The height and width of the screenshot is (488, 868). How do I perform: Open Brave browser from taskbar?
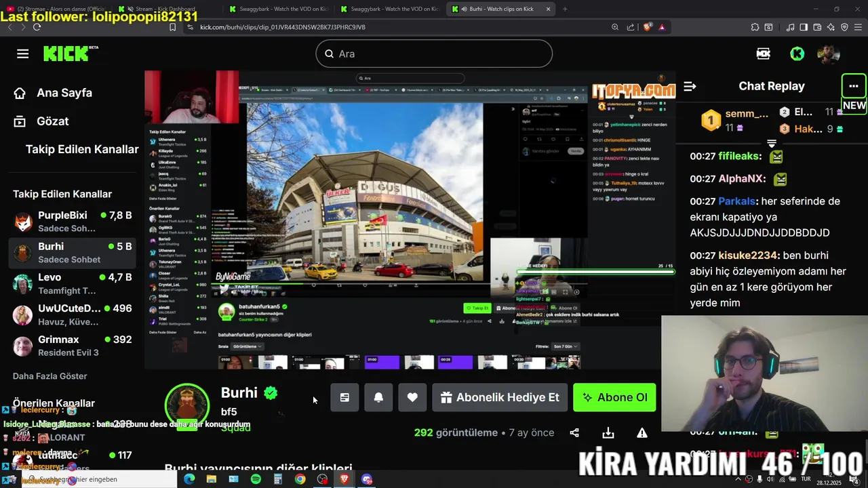(344, 479)
